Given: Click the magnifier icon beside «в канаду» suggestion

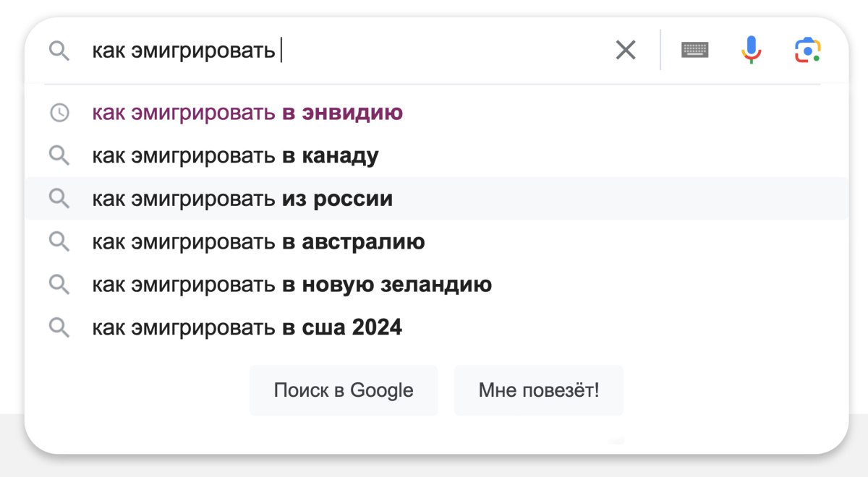Looking at the screenshot, I should 59,155.
